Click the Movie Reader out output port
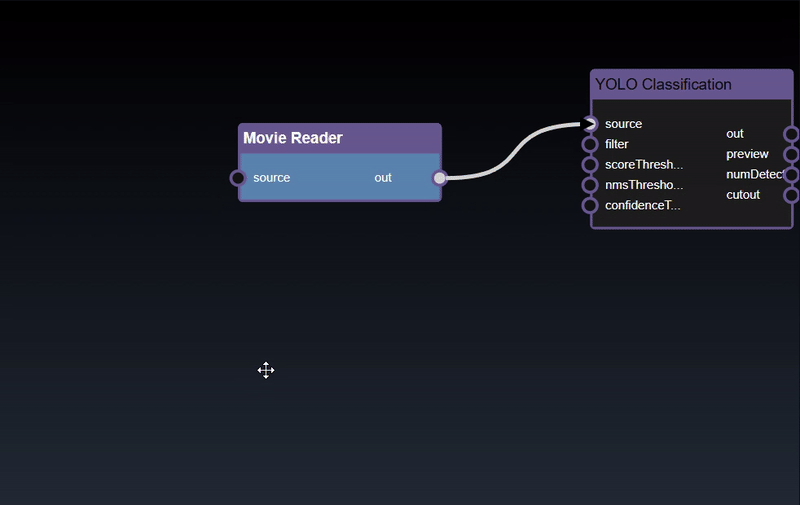 pos(439,178)
